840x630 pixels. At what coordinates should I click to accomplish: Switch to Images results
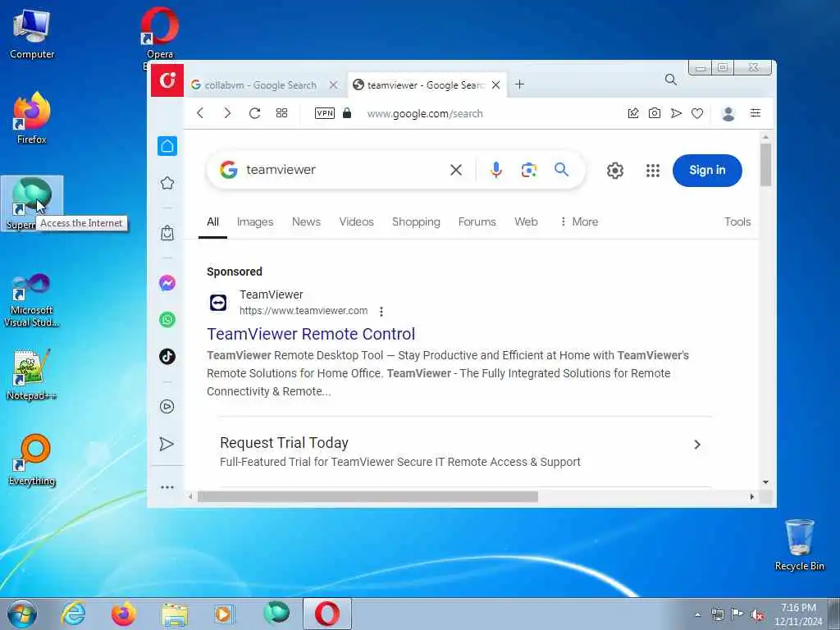click(x=255, y=221)
